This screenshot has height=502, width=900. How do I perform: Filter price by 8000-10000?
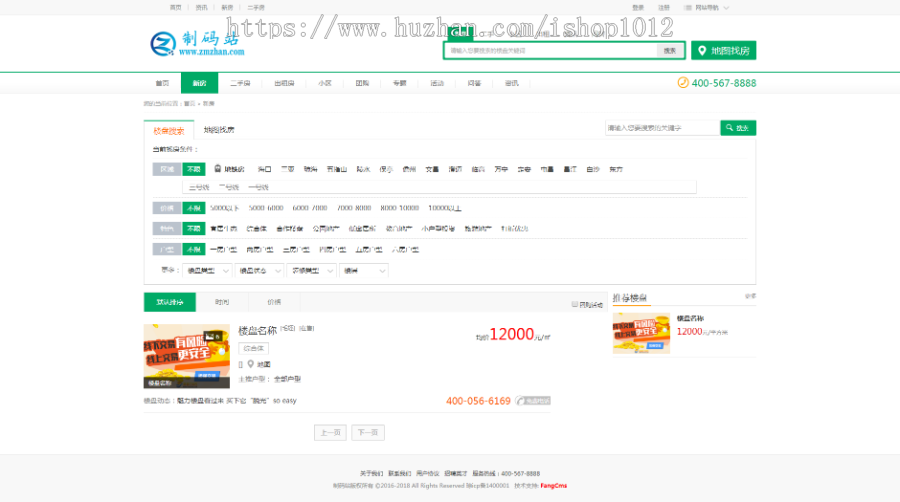point(399,208)
